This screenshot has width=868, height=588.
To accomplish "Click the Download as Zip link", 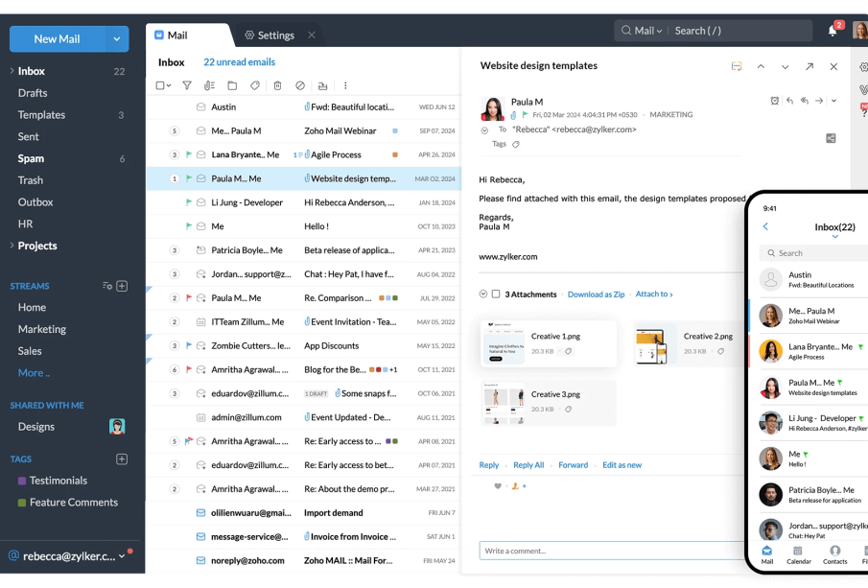I will pyautogui.click(x=596, y=294).
